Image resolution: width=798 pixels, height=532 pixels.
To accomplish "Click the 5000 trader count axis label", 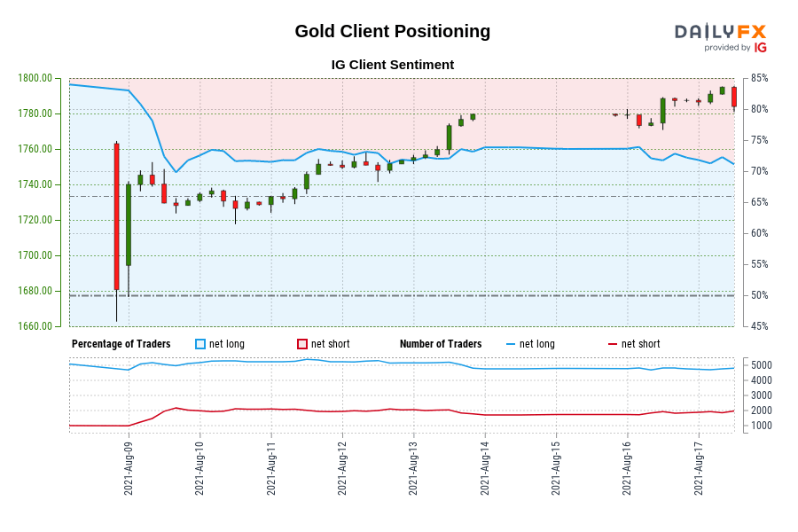I will pos(761,365).
